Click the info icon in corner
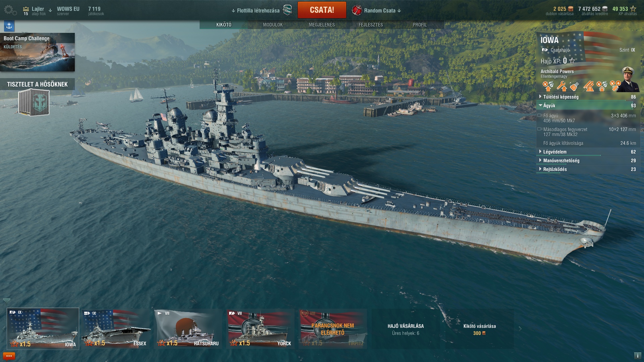644x362 pixels. coord(638,356)
